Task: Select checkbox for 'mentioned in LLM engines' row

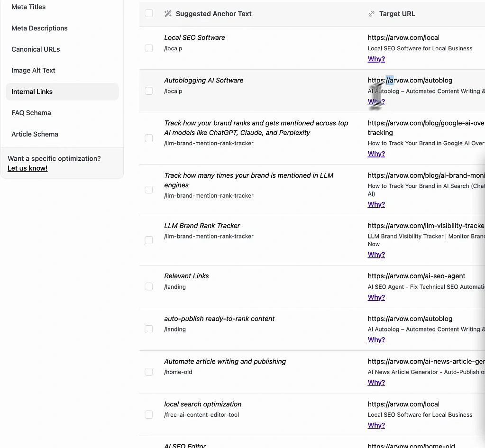Action: (149, 190)
